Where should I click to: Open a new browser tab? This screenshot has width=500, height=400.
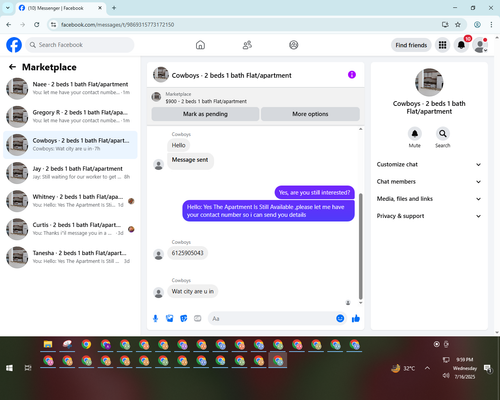coord(114,8)
